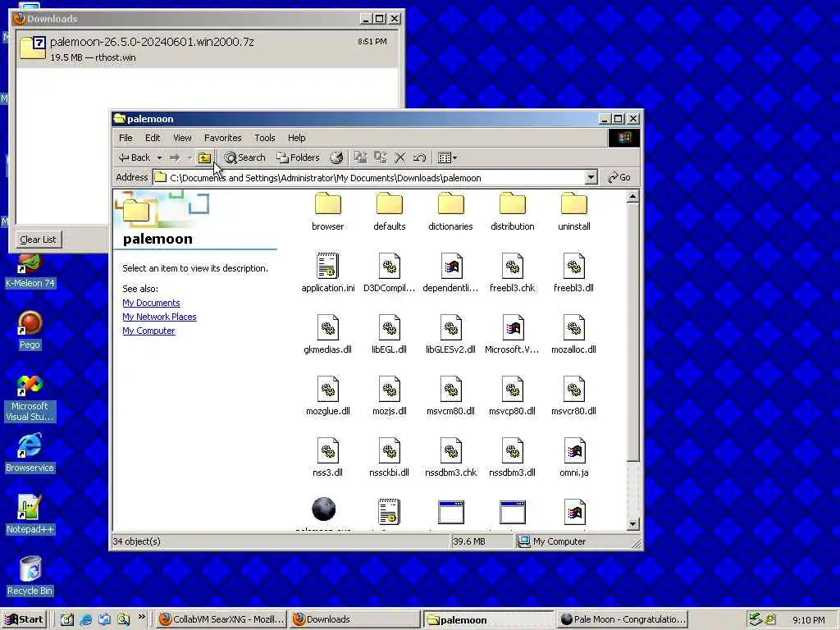Open the Views dropdown button
840x630 pixels.
447,157
